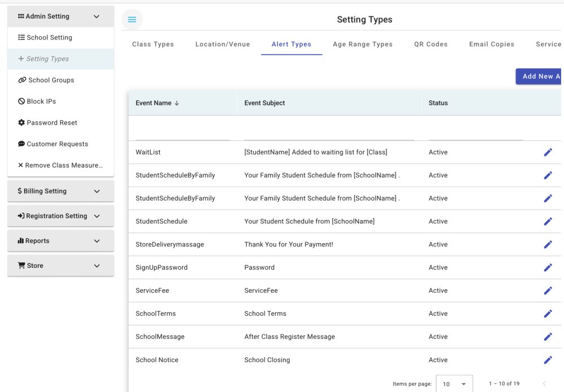
Task: Open Block IPs menu item
Action: 61,102
